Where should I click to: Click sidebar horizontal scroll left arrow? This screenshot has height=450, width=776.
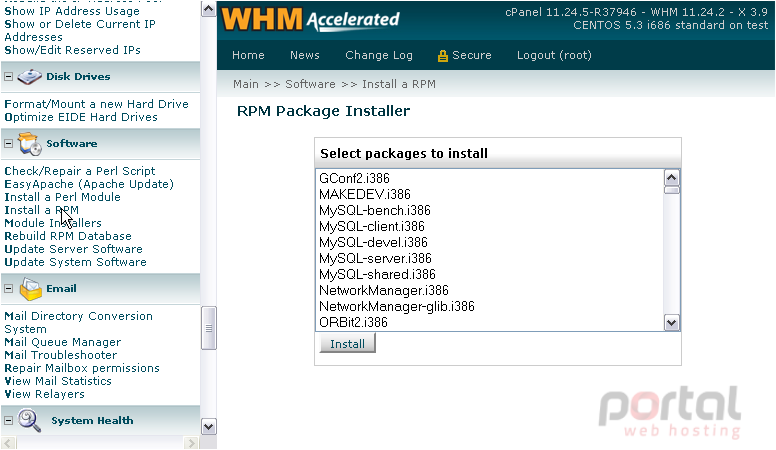(8, 443)
